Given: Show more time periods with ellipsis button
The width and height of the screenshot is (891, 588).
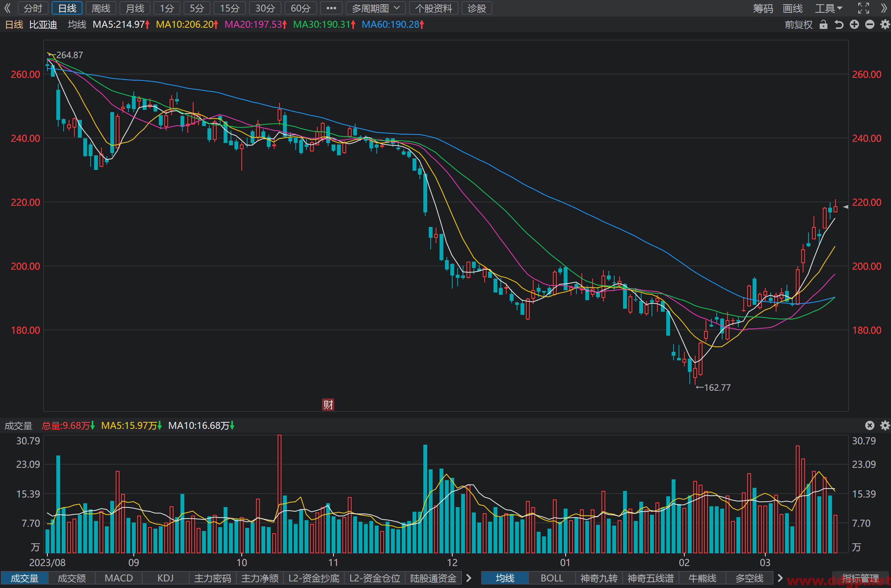Looking at the screenshot, I should (x=331, y=8).
